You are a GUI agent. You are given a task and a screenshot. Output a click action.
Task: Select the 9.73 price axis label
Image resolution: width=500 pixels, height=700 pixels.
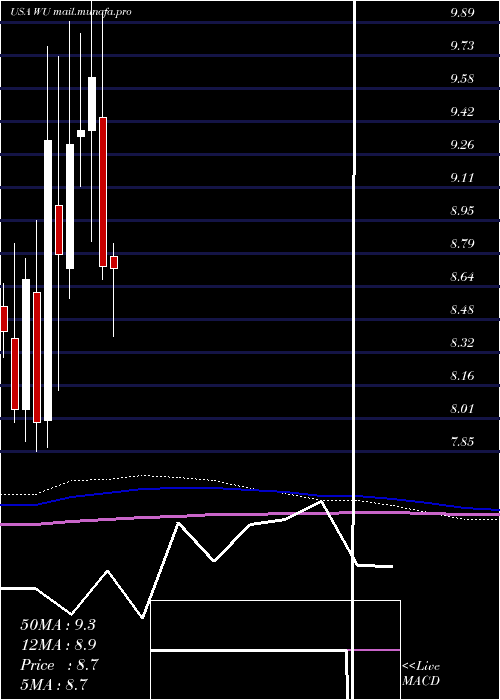[x=462, y=46]
